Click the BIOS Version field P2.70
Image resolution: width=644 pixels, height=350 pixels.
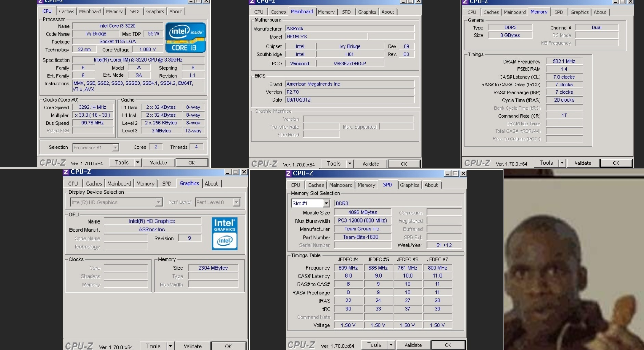[350, 92]
